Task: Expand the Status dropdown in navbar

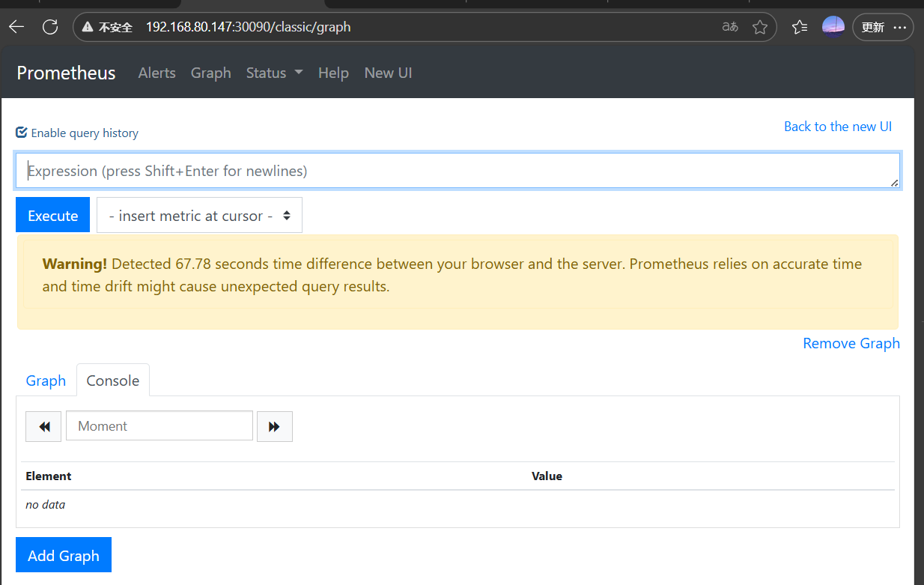Action: pos(274,73)
